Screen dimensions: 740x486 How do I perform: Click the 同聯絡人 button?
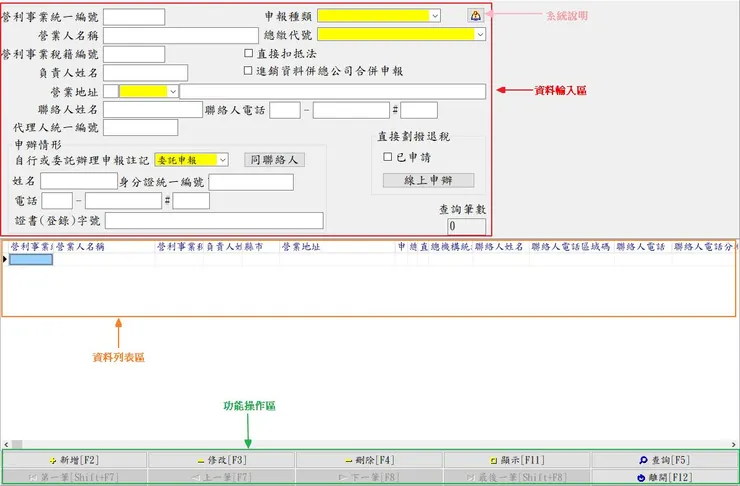pyautogui.click(x=274, y=160)
